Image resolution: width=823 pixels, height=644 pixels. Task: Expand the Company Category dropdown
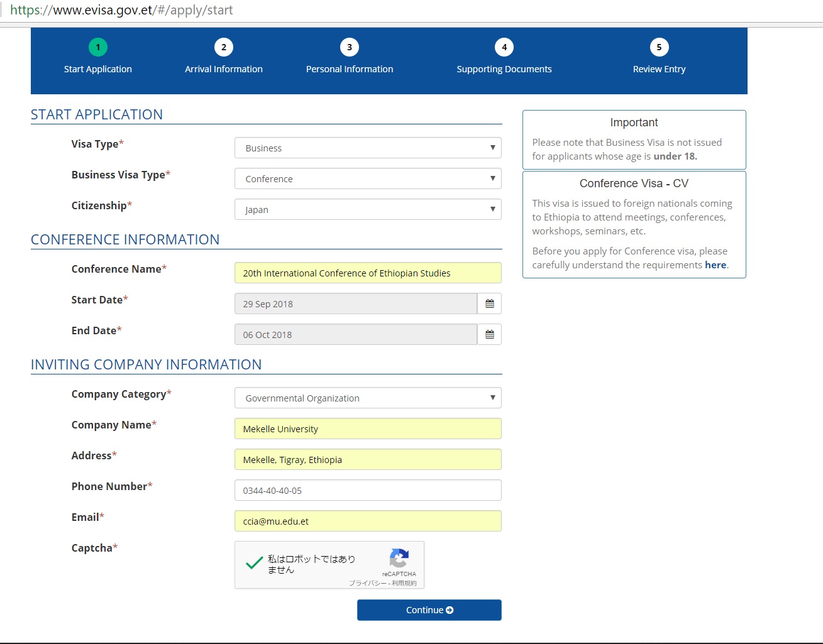[368, 398]
